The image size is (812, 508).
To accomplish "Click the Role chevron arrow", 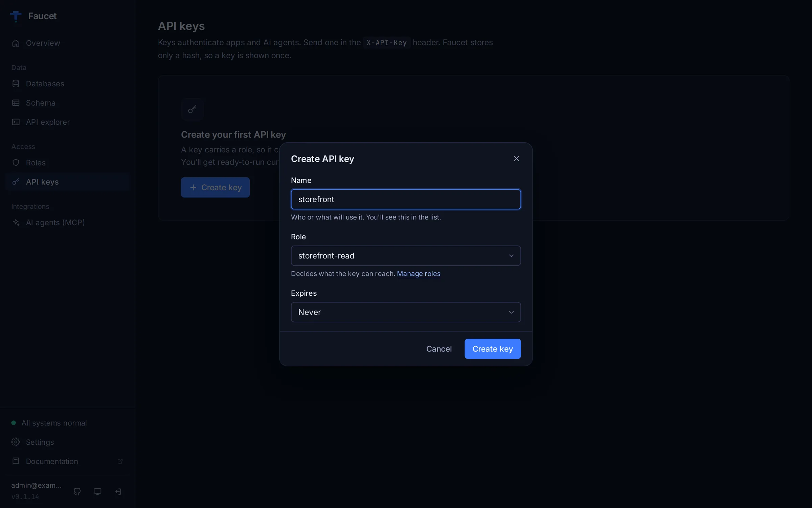I will coord(511,256).
